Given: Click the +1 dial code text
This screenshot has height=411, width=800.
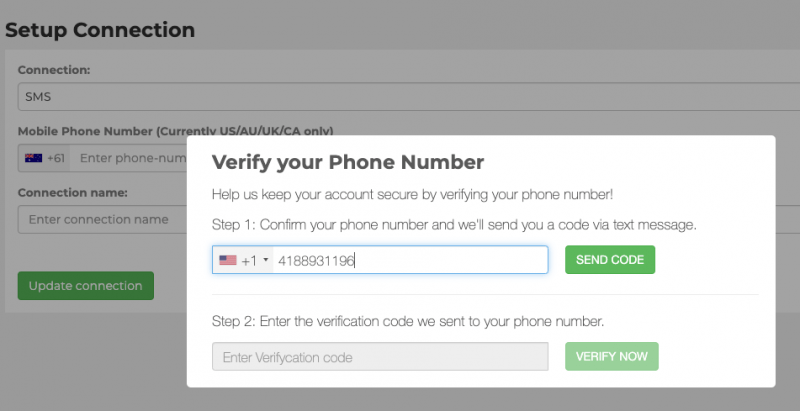Looking at the screenshot, I should (249, 261).
